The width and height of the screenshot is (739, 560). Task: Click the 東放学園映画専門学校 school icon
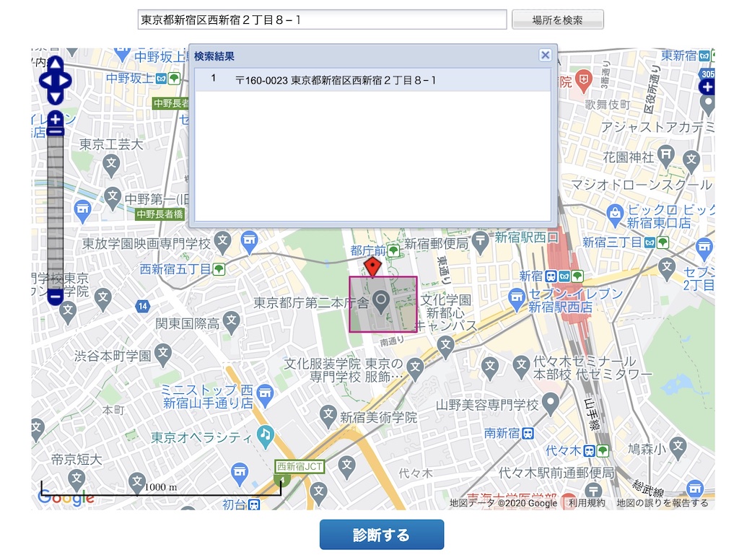tap(222, 242)
